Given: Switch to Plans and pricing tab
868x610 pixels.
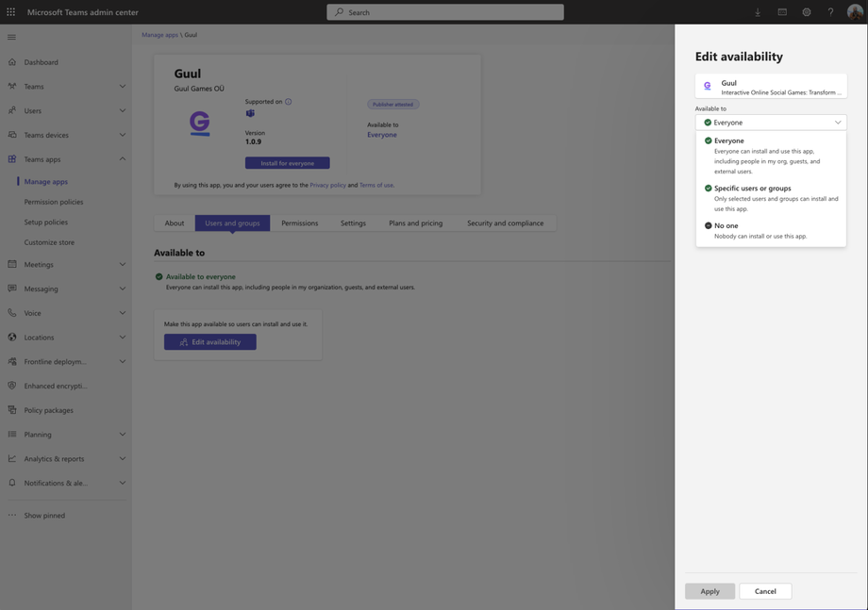Looking at the screenshot, I should pyautogui.click(x=416, y=223).
